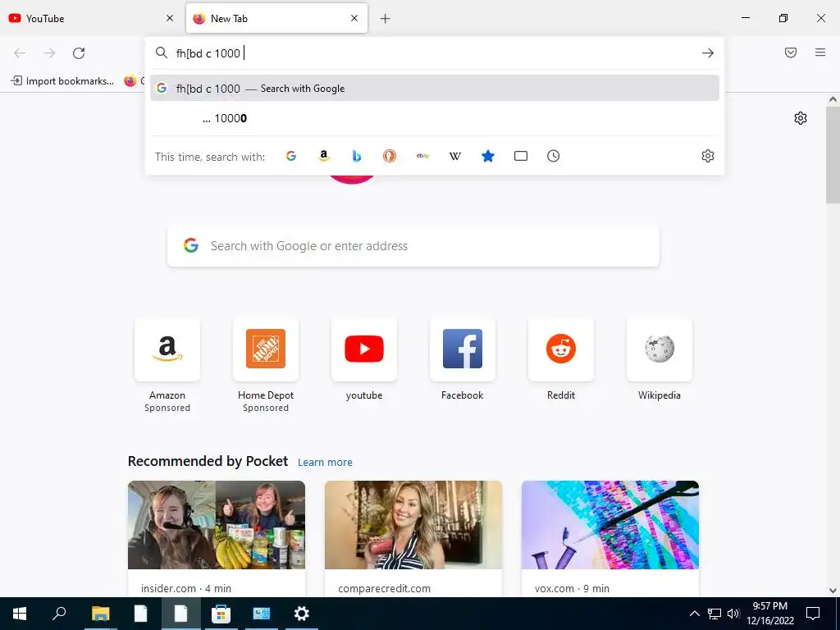Switch to the YouTube tab

point(92,18)
